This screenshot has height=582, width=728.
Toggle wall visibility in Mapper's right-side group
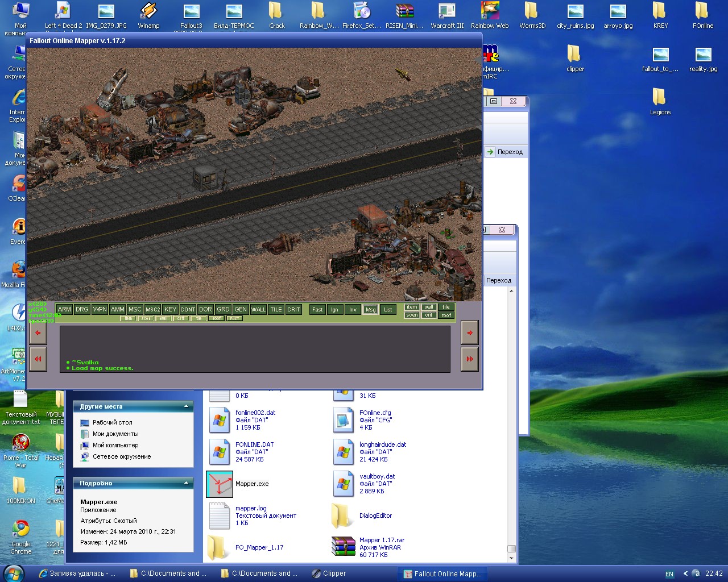429,307
